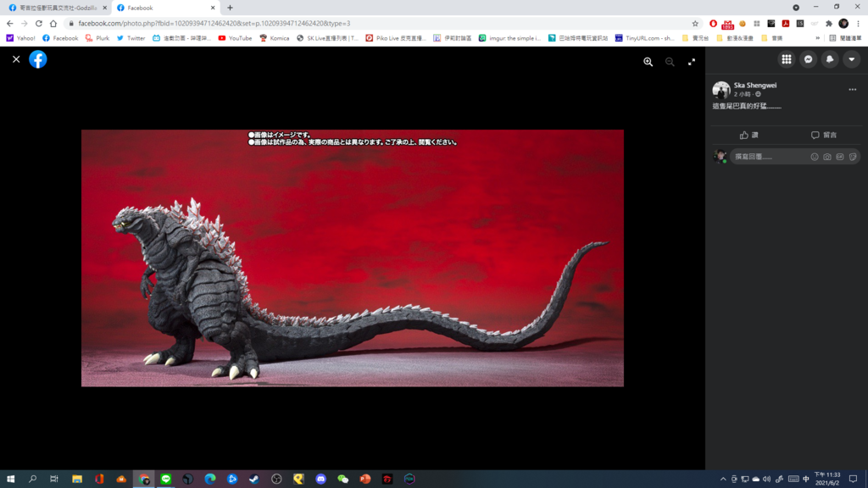The image size is (868, 488).
Task: Launch File Explorer from the taskbar
Action: click(77, 480)
